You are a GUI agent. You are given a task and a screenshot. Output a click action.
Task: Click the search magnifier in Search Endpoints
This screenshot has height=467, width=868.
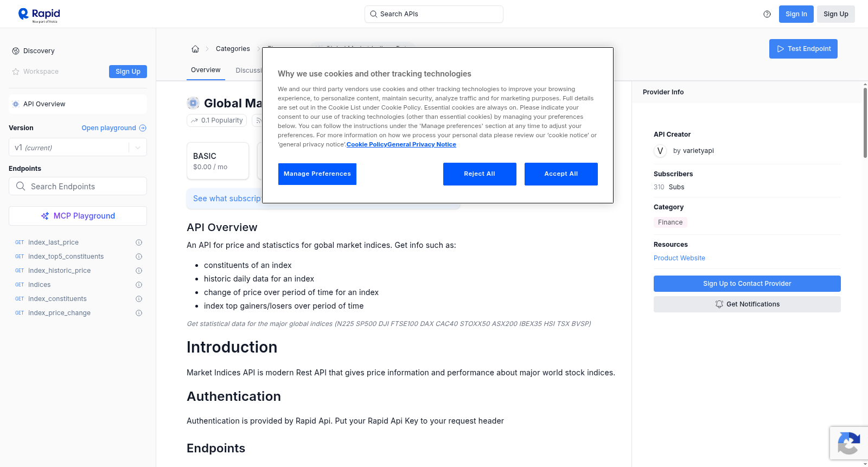coord(21,186)
